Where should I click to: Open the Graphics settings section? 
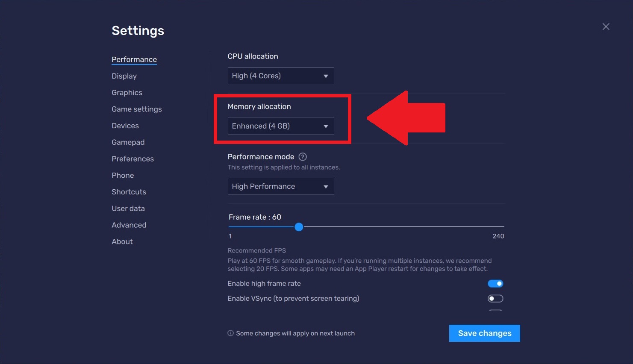click(x=127, y=92)
